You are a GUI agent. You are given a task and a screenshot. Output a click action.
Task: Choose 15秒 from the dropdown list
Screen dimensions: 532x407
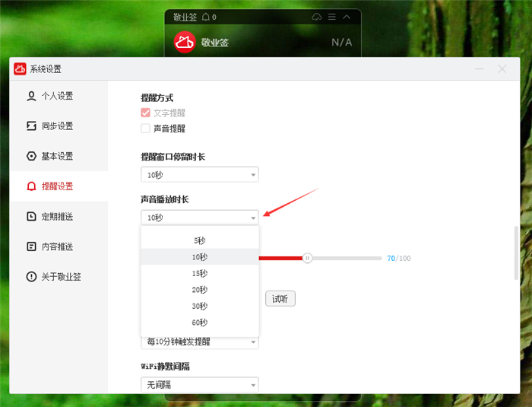[200, 273]
